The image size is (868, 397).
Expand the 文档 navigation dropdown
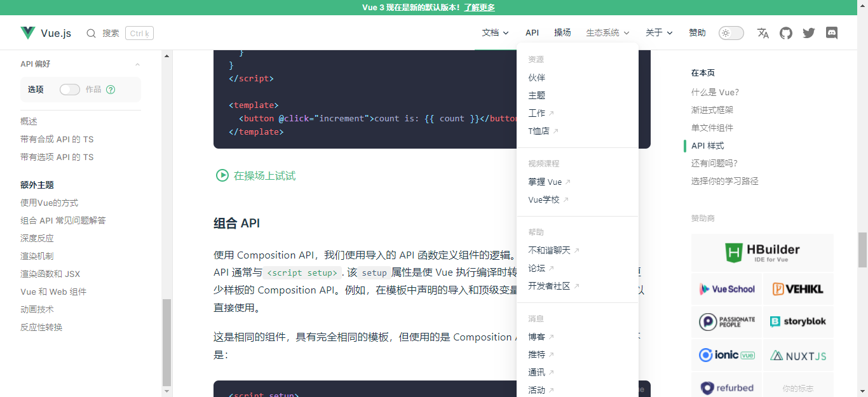click(x=496, y=33)
